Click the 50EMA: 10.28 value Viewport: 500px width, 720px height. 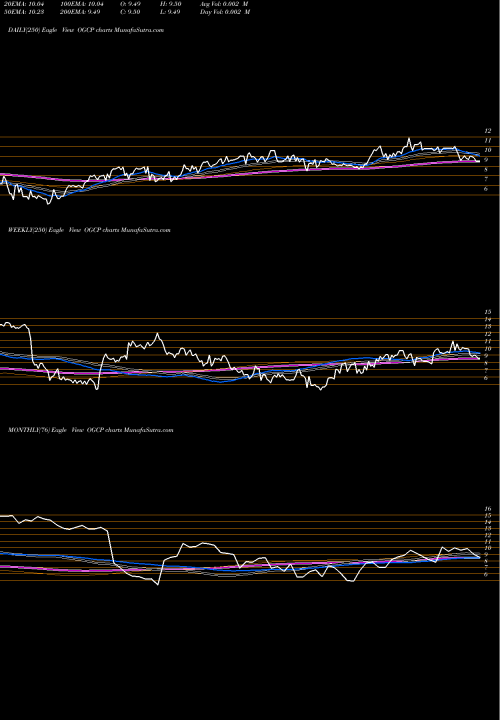23,12
